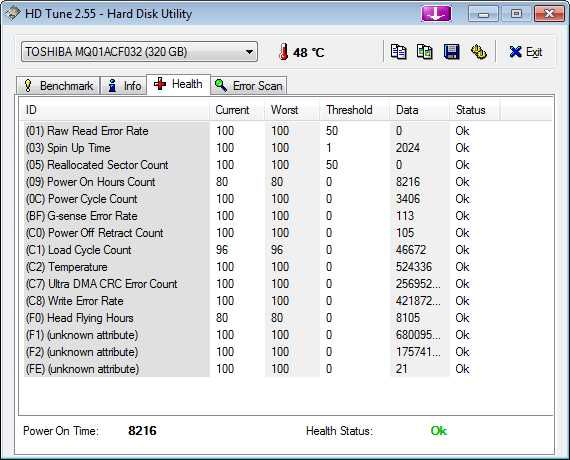Click the purple download arrow button

pyautogui.click(x=436, y=14)
